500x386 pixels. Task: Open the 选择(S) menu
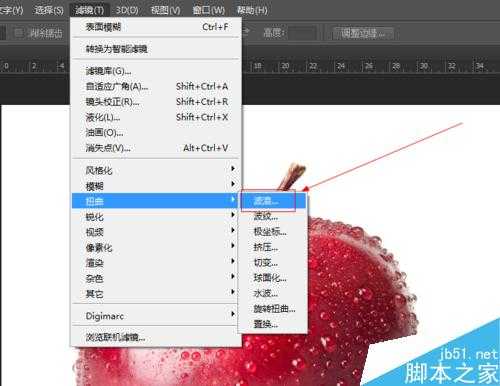[49, 10]
